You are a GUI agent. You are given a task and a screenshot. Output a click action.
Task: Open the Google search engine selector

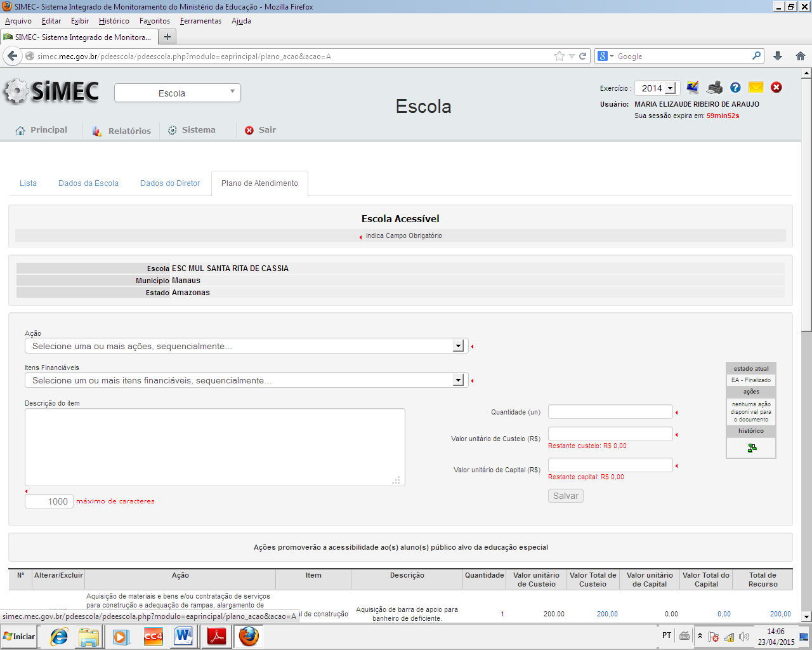coord(606,56)
